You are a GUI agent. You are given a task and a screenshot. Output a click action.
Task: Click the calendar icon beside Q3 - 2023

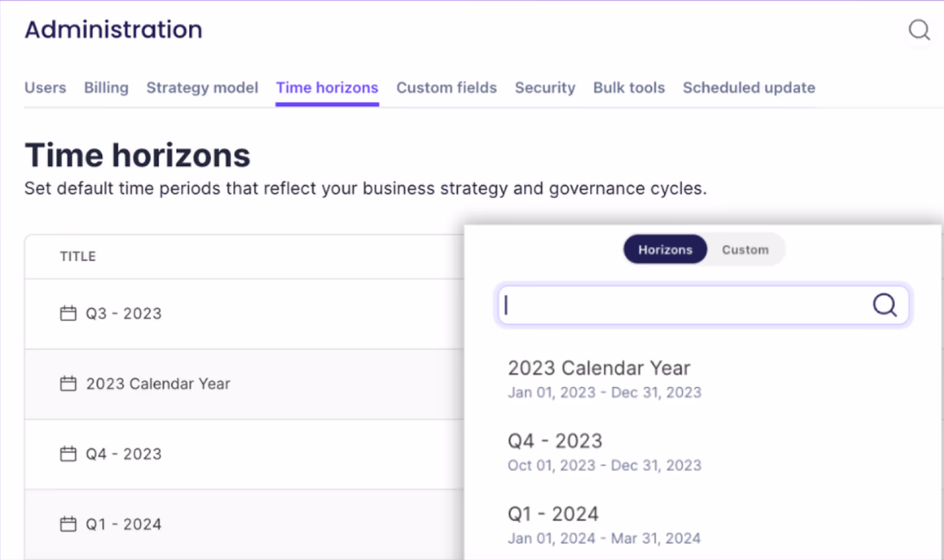coord(68,314)
